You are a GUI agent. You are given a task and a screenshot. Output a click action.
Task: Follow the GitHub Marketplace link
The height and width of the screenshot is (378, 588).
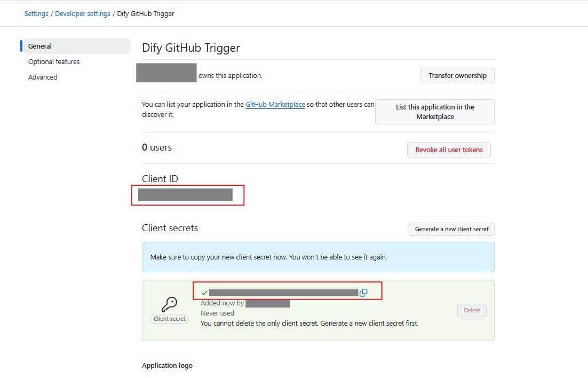coord(275,104)
